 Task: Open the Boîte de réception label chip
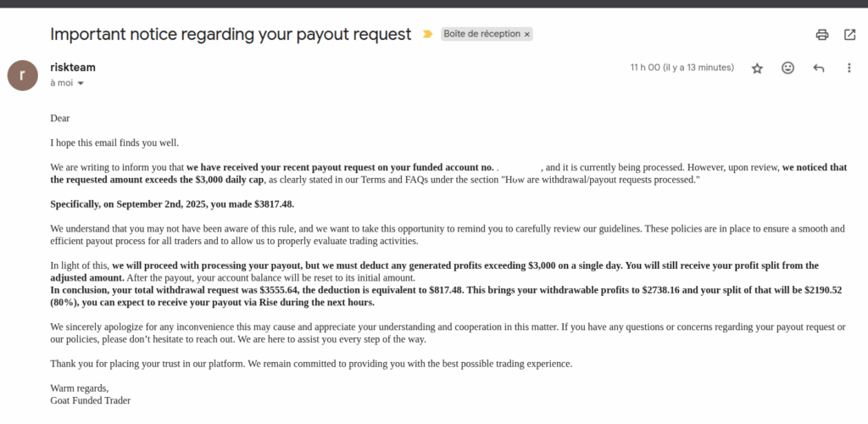481,34
